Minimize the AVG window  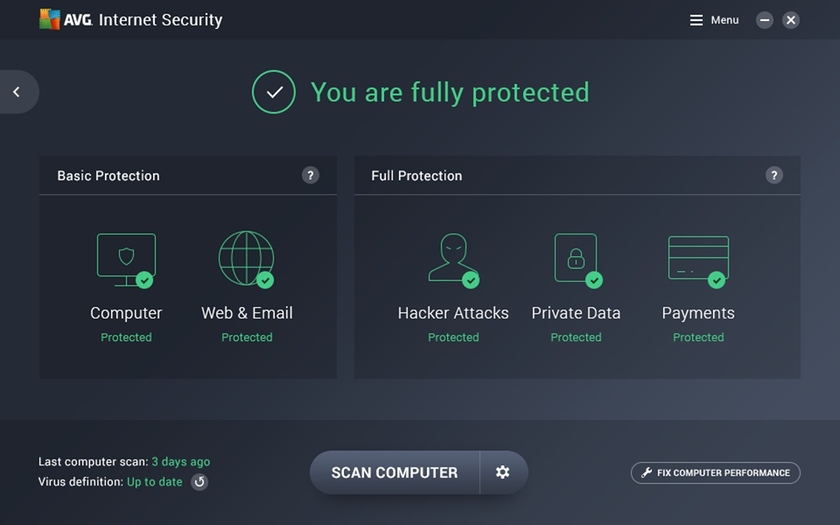pos(765,20)
